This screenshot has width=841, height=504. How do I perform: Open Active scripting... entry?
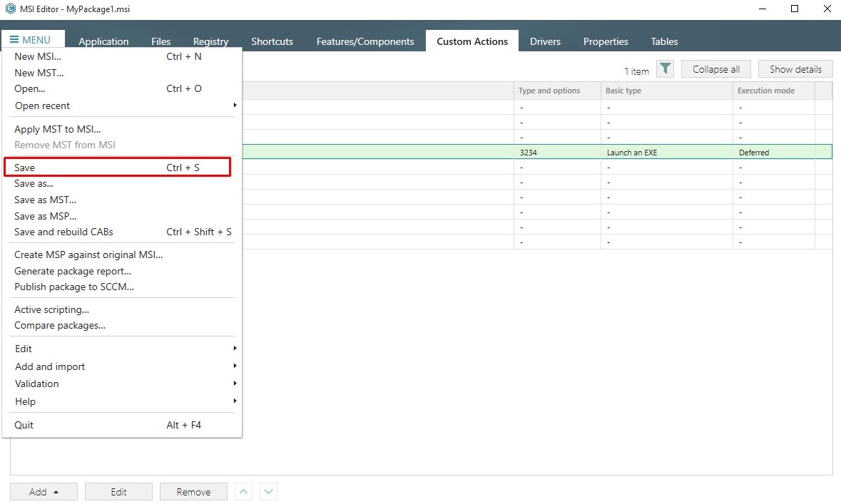(x=122, y=309)
